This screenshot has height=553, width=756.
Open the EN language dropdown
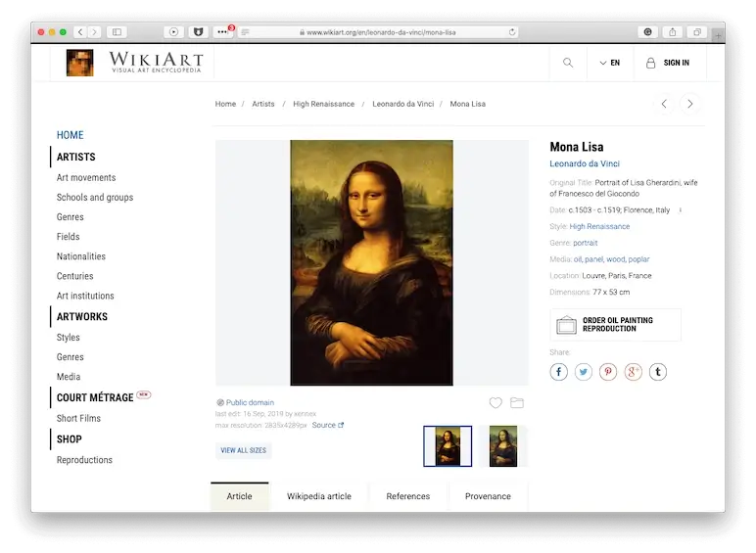[610, 63]
